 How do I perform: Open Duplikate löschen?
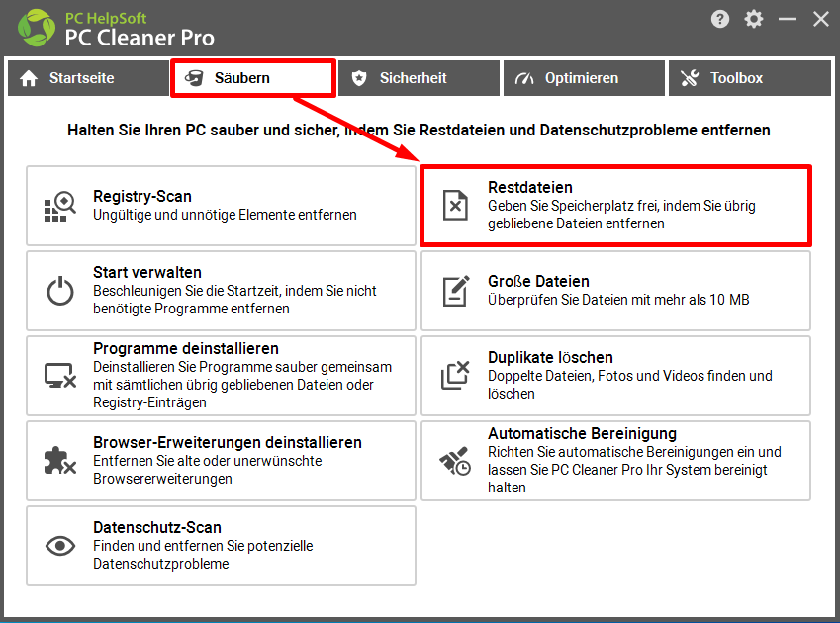616,376
